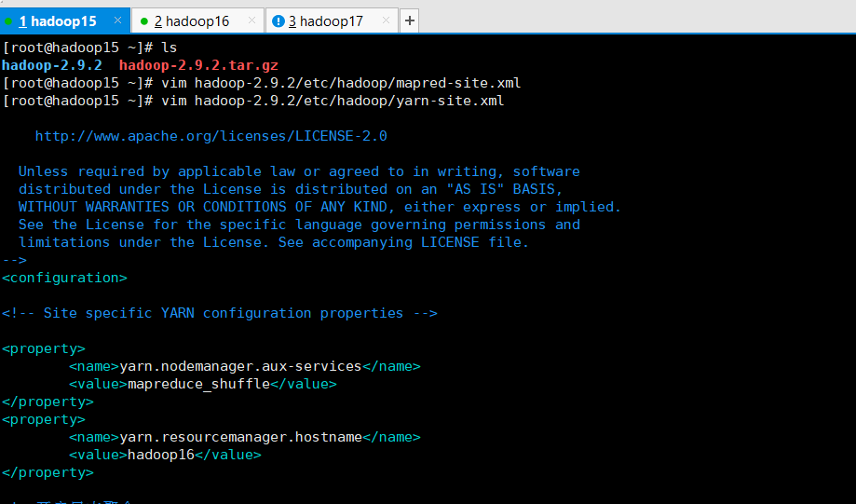The image size is (856, 504).
Task: Click the blue alert icon on hadoop17 tab
Action: click(x=279, y=21)
